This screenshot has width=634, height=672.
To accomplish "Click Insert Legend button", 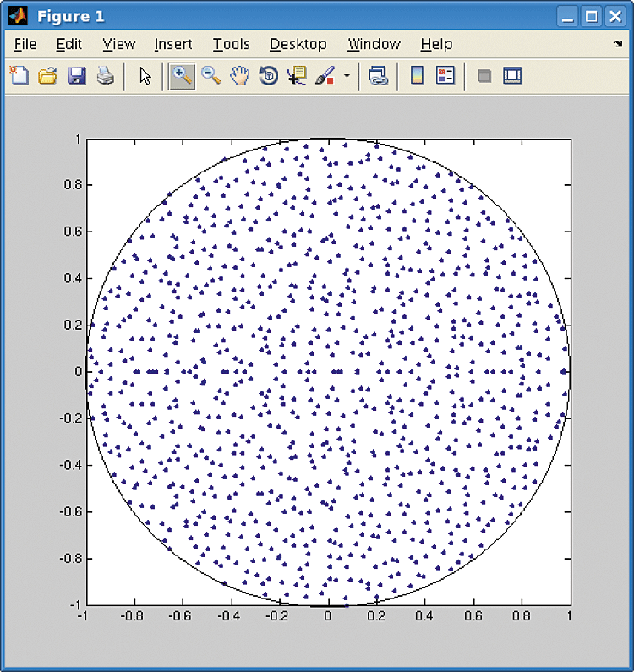I will pos(445,76).
